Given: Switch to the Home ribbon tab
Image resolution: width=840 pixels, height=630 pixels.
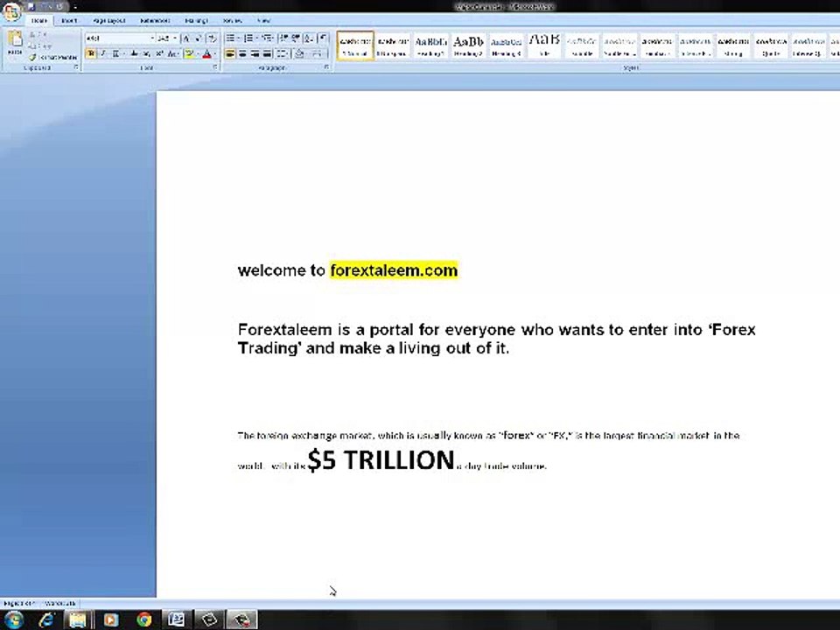Looking at the screenshot, I should pos(39,20).
